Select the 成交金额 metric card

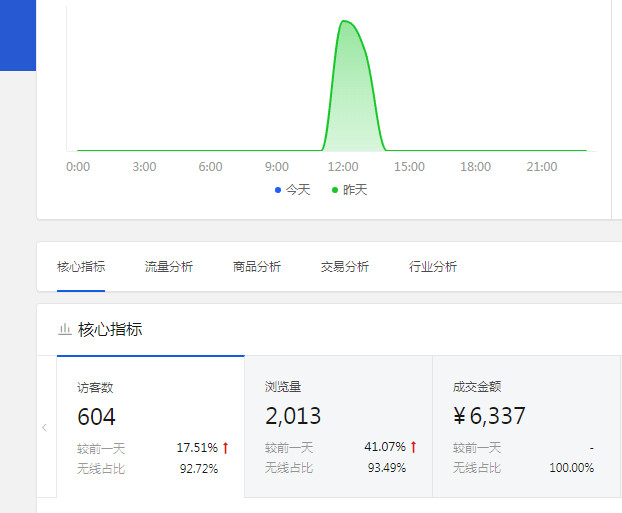coord(526,427)
